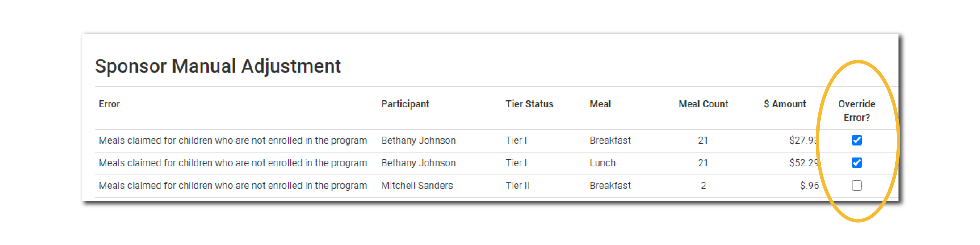Click the Meal Count column header

703,104
